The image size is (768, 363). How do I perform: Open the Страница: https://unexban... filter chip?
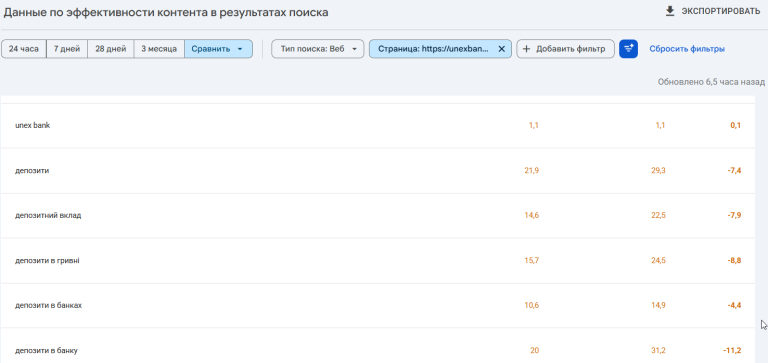(433, 49)
